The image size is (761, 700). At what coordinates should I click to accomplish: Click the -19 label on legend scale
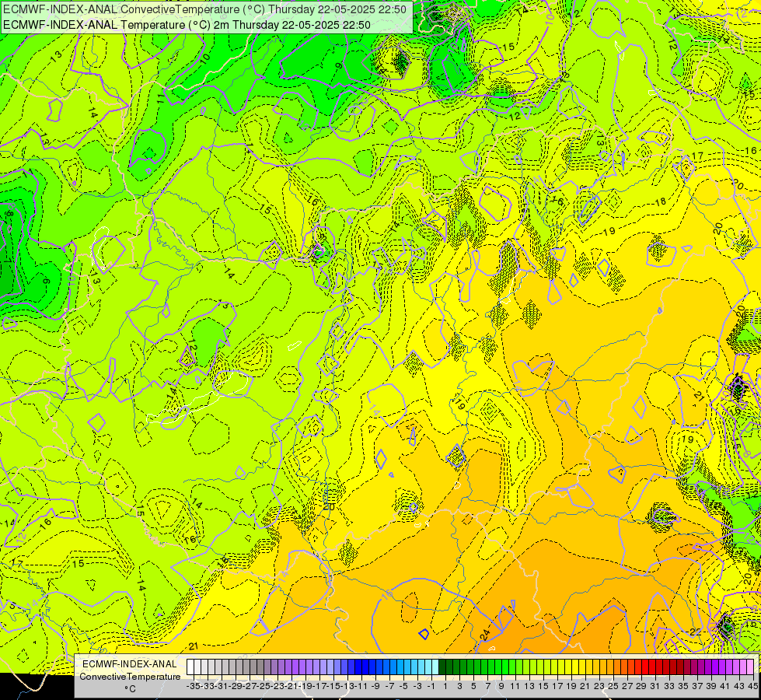tap(305, 686)
